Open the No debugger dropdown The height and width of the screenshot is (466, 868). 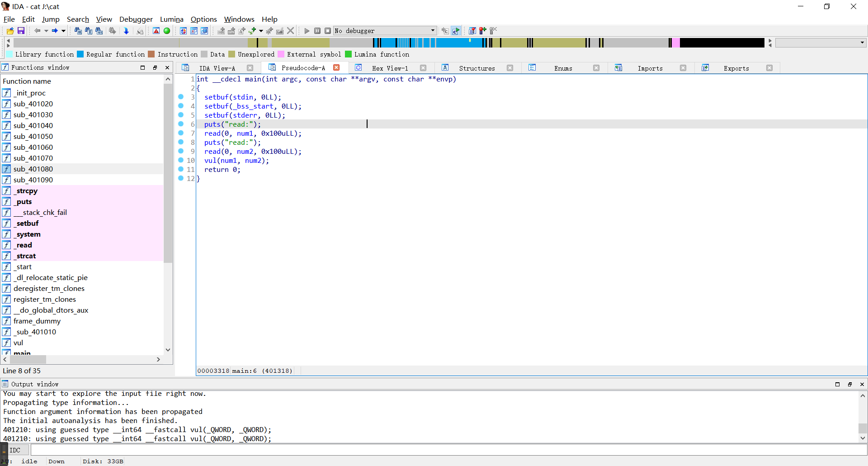click(x=433, y=31)
